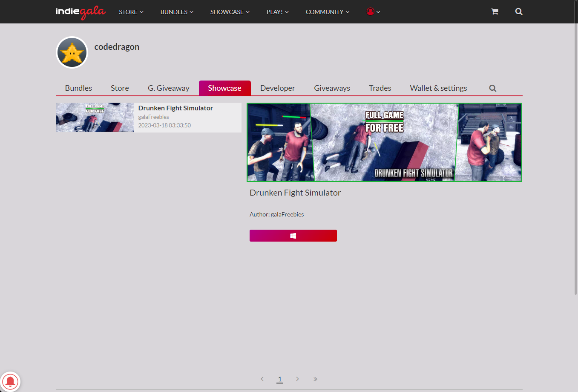Click the codedragon username
578x392 pixels.
[117, 47]
